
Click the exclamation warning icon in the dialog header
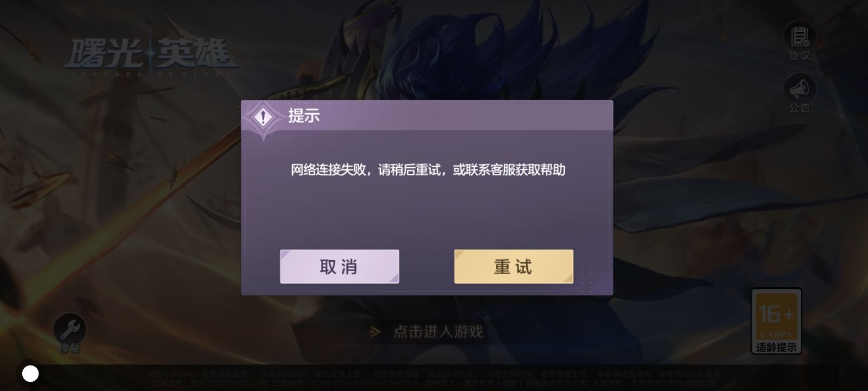(264, 117)
